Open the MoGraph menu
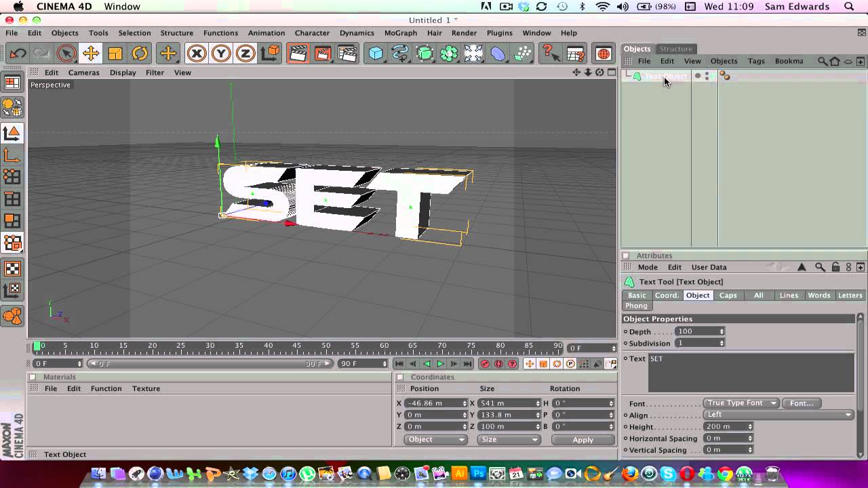 pos(401,33)
